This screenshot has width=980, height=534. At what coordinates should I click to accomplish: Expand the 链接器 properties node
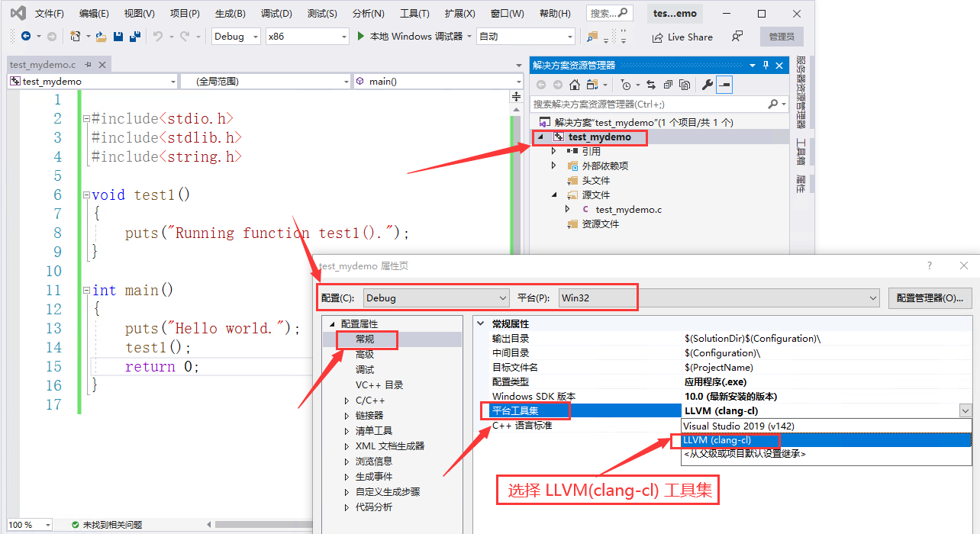pyautogui.click(x=347, y=416)
